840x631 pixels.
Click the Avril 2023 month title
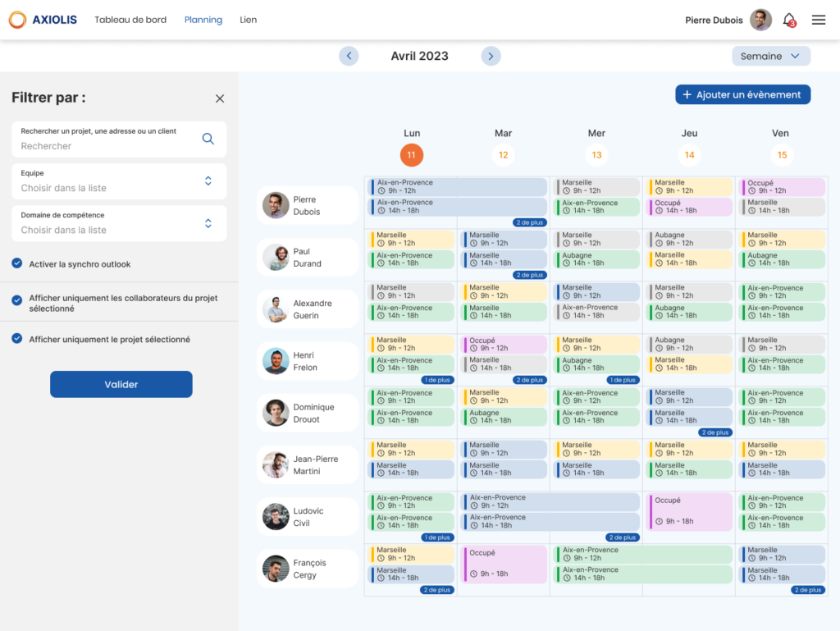tap(419, 57)
